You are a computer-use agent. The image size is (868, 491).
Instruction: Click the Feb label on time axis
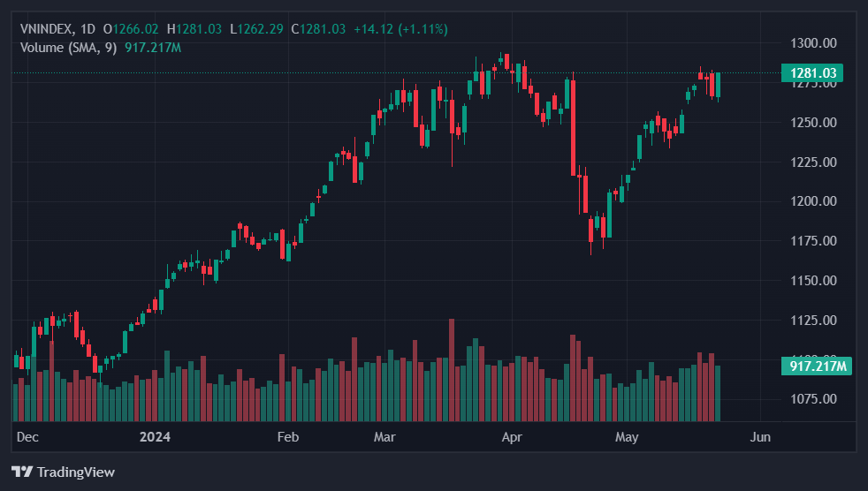[287, 436]
